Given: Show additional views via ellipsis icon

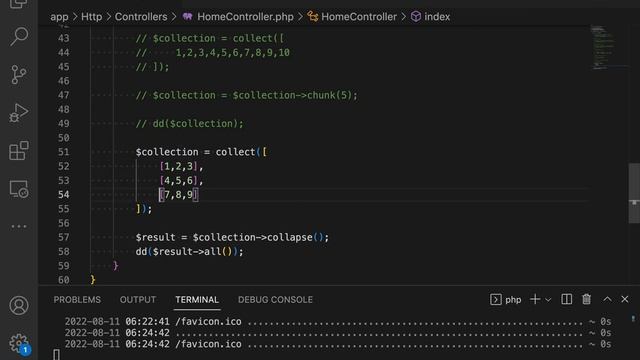Looking at the screenshot, I should (x=19, y=226).
